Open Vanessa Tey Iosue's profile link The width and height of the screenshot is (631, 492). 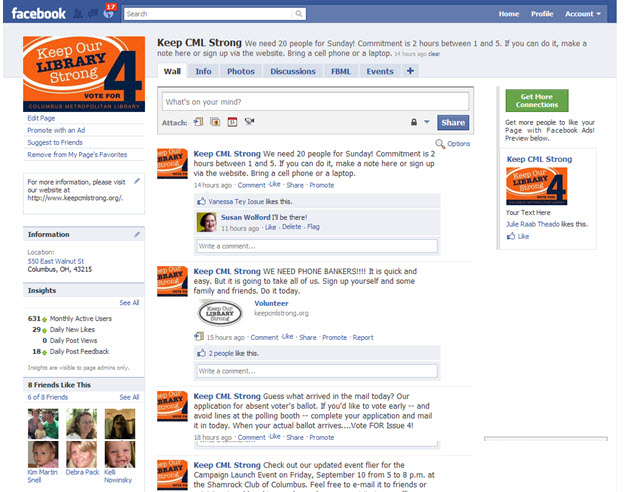tap(236, 202)
